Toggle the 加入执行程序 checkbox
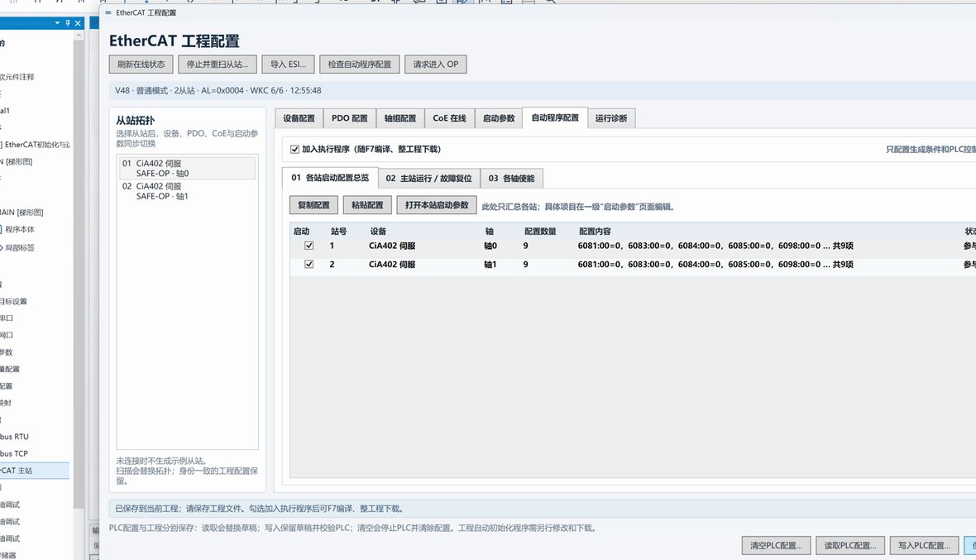 pyautogui.click(x=294, y=150)
